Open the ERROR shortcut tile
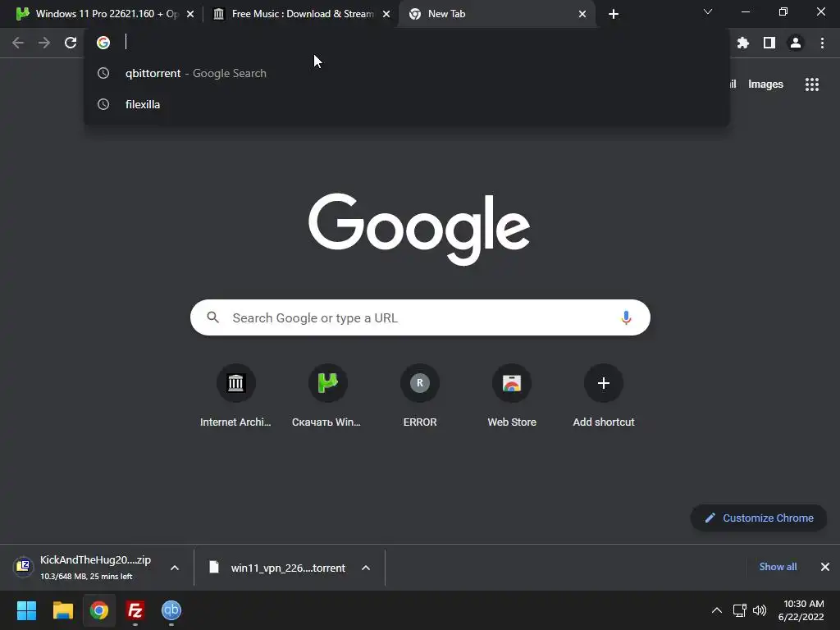 (419, 396)
